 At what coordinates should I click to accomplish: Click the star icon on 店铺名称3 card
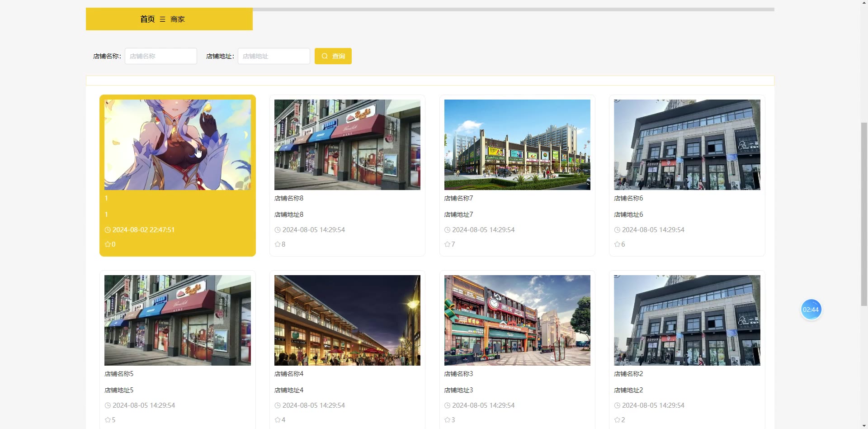tap(447, 420)
